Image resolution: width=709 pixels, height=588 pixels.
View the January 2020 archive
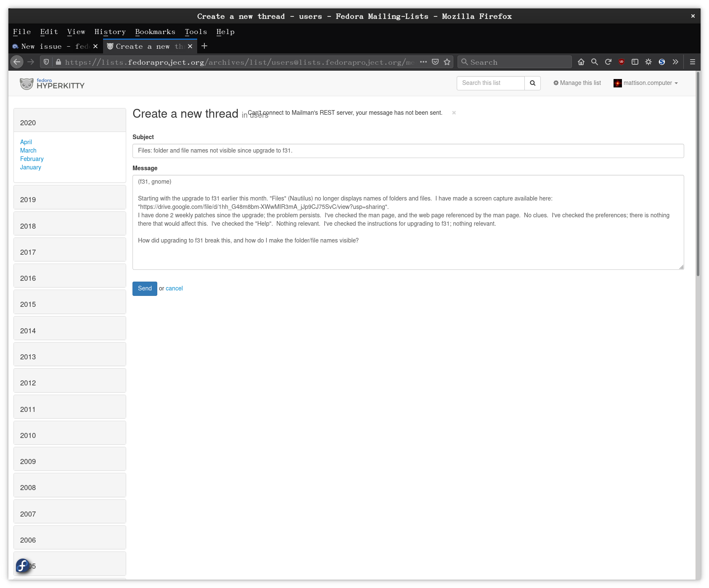pyautogui.click(x=31, y=167)
